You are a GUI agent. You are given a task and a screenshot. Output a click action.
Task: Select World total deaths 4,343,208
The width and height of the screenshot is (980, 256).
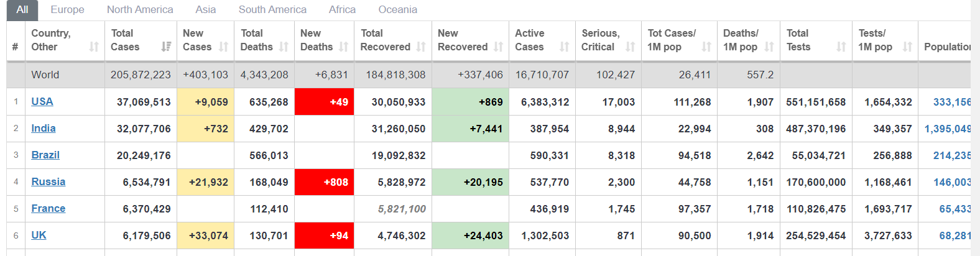coord(264,75)
